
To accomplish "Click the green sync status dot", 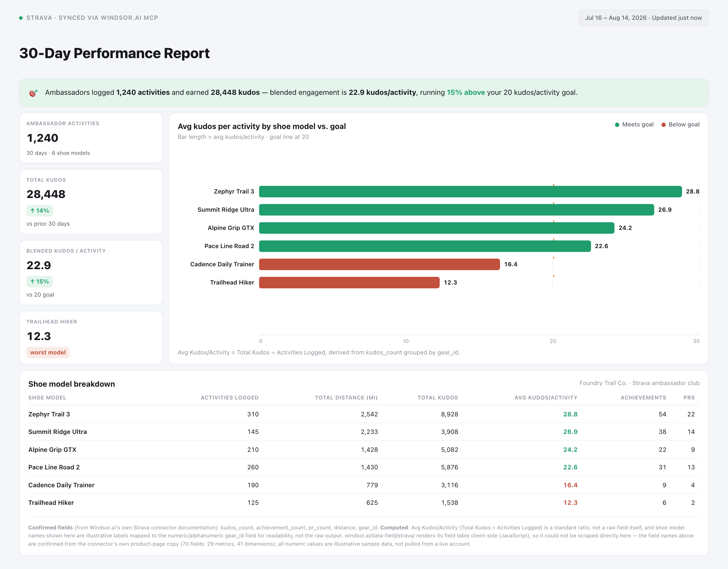I will (21, 18).
